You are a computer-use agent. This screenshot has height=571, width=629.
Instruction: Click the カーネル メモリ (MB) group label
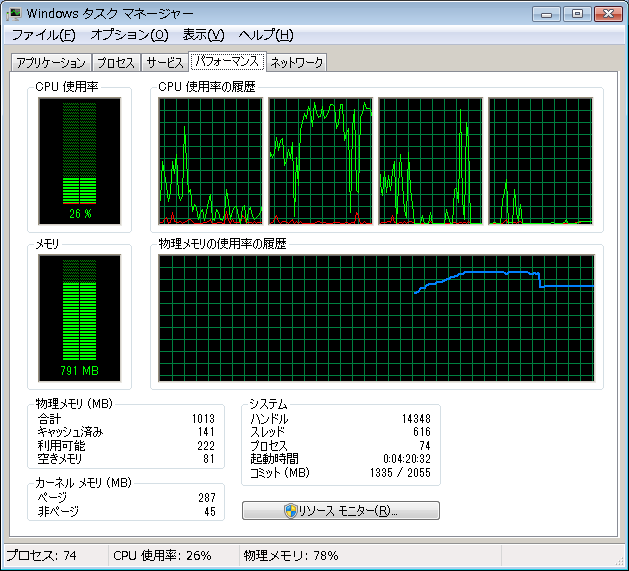pos(83,482)
